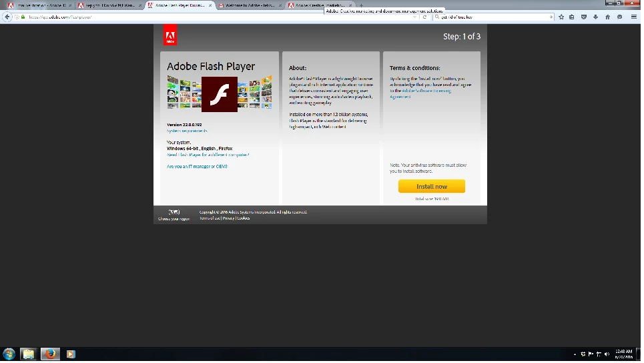Click the Adobe logo in page header
Screen dimensions: 644x363
click(170, 35)
